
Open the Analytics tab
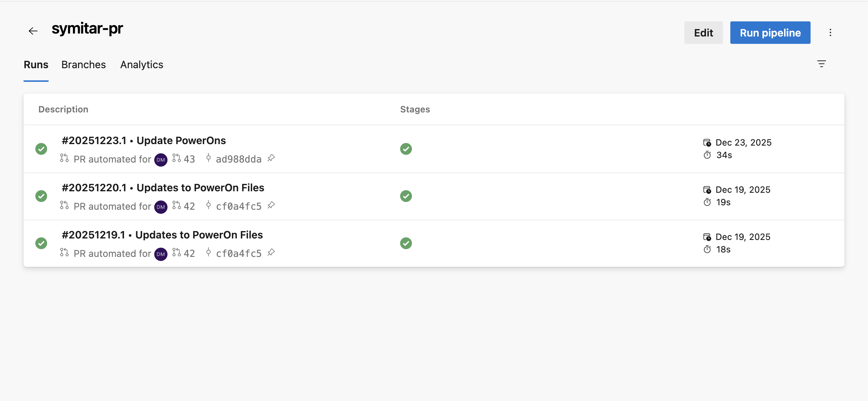[x=142, y=64]
